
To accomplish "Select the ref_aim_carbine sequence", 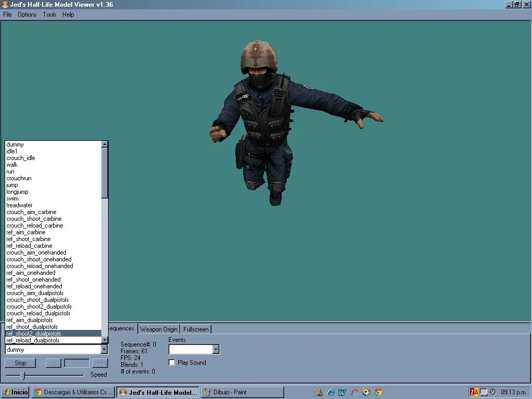I will pos(54,232).
